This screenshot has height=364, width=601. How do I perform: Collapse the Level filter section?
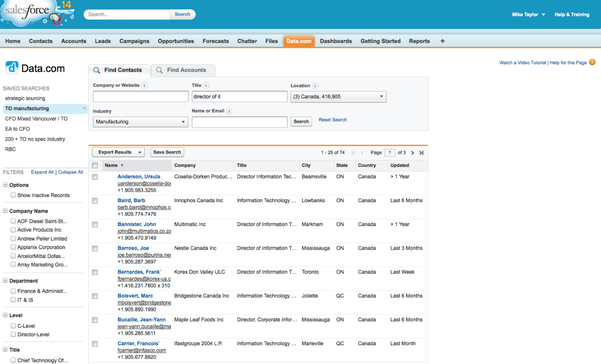6,316
